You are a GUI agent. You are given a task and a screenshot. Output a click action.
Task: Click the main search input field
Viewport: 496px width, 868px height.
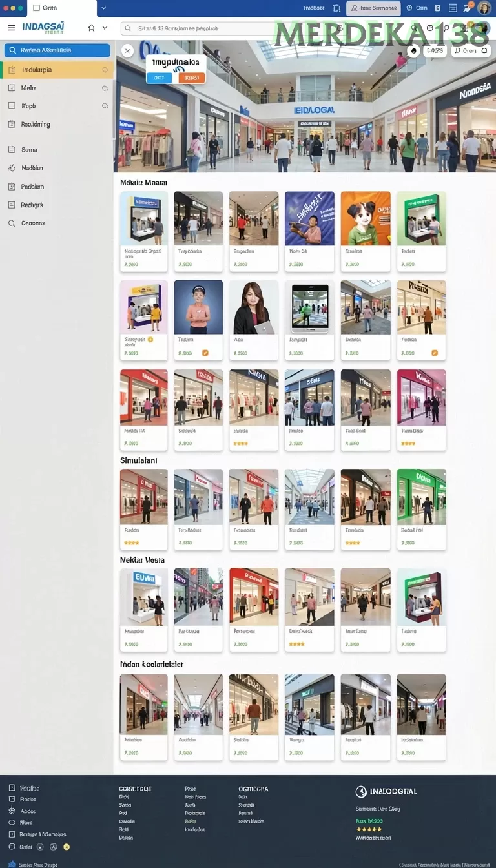(x=197, y=28)
